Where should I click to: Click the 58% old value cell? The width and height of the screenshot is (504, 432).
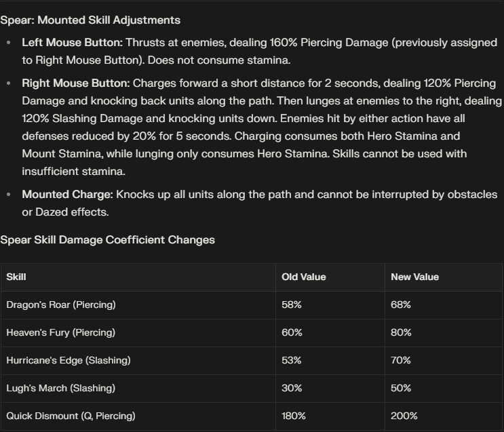330,305
